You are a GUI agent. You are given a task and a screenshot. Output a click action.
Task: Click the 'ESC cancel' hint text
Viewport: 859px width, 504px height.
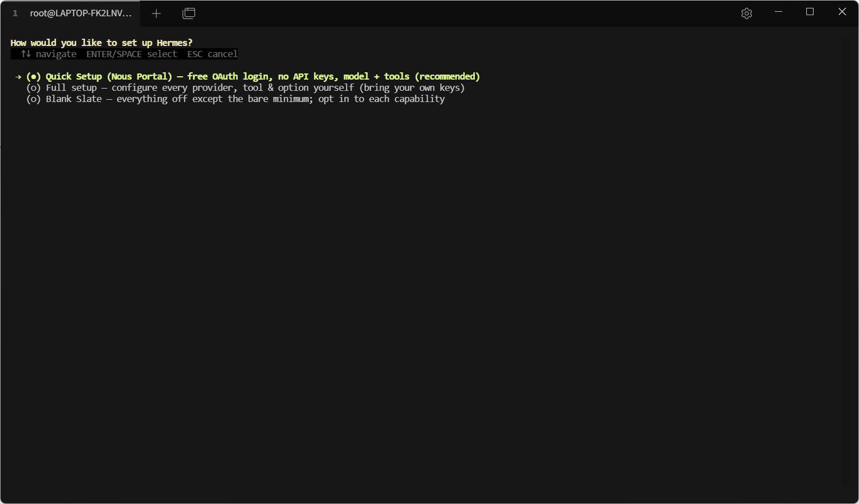(213, 54)
